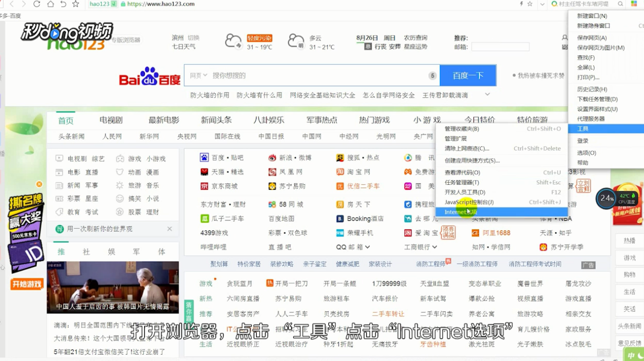Open the address bar dropdown arrow

click(542, 4)
